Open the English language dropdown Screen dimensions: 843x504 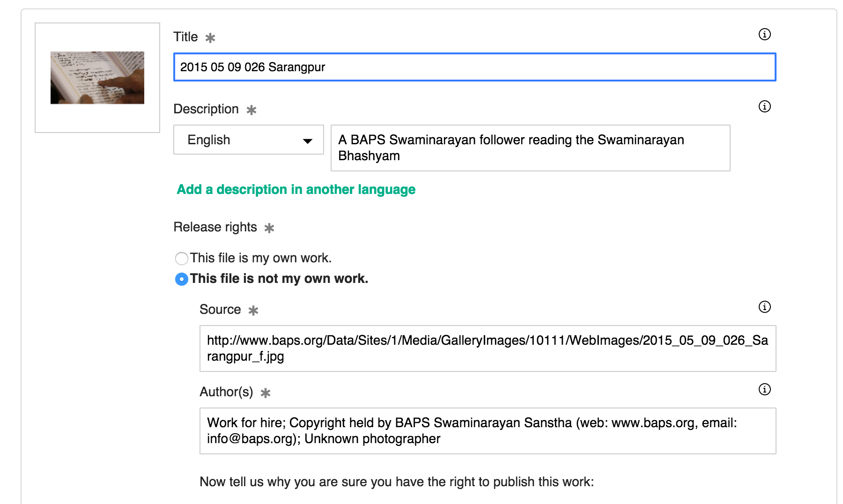click(x=249, y=140)
